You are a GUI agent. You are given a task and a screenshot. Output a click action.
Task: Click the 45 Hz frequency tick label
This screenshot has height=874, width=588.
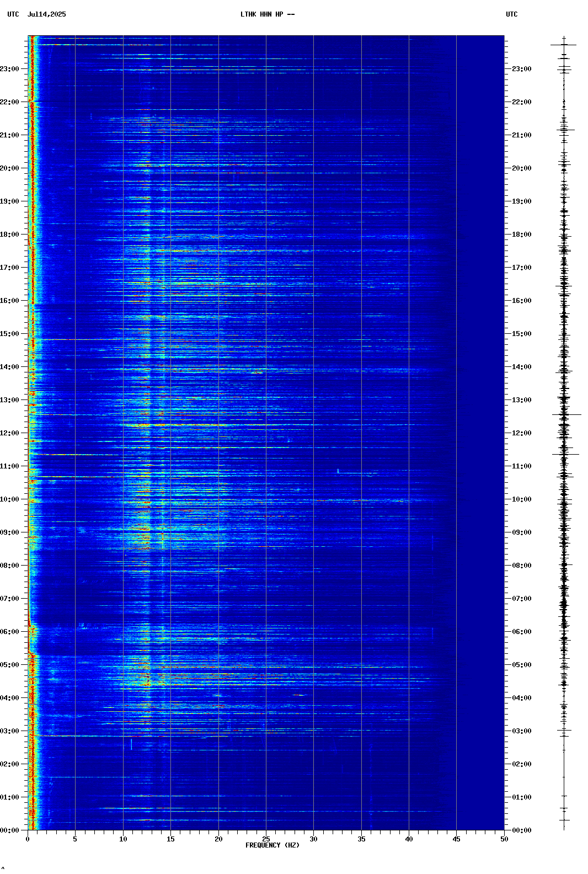pos(456,839)
